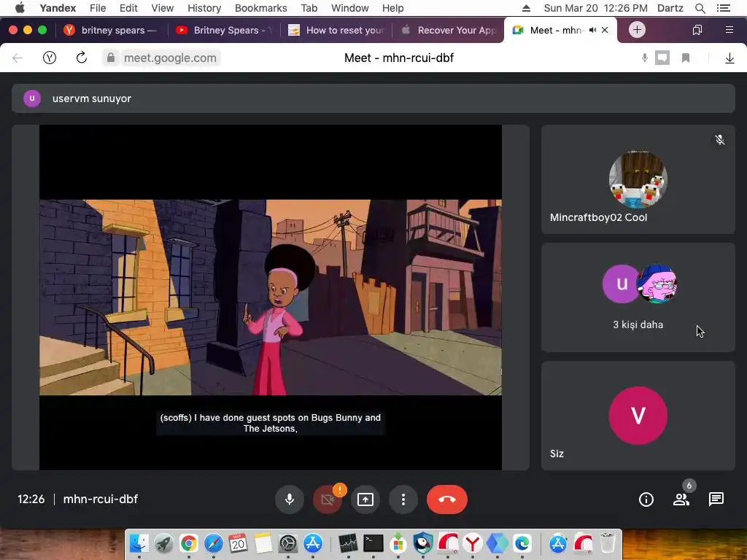The height and width of the screenshot is (560, 747).
Task: Open the Window menu
Action: click(x=349, y=8)
